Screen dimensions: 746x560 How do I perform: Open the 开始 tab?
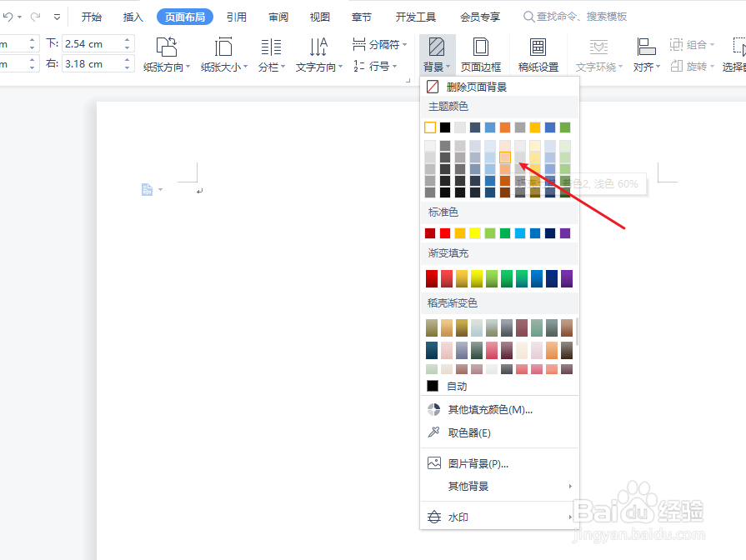tap(92, 17)
